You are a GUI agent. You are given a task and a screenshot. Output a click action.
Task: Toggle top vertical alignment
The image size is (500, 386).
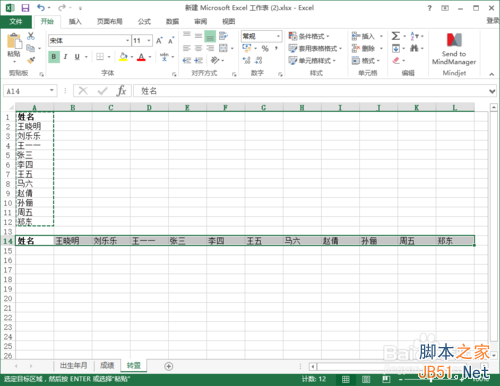pyautogui.click(x=187, y=35)
